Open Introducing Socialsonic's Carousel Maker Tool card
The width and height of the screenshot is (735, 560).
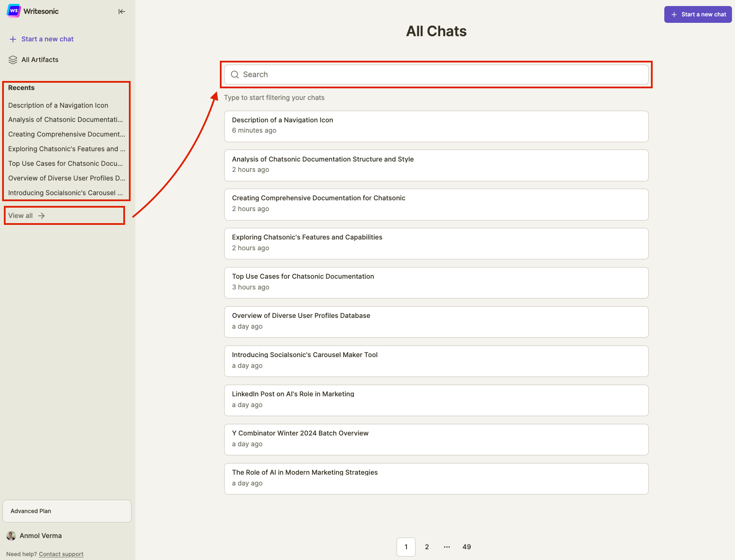pyautogui.click(x=436, y=361)
